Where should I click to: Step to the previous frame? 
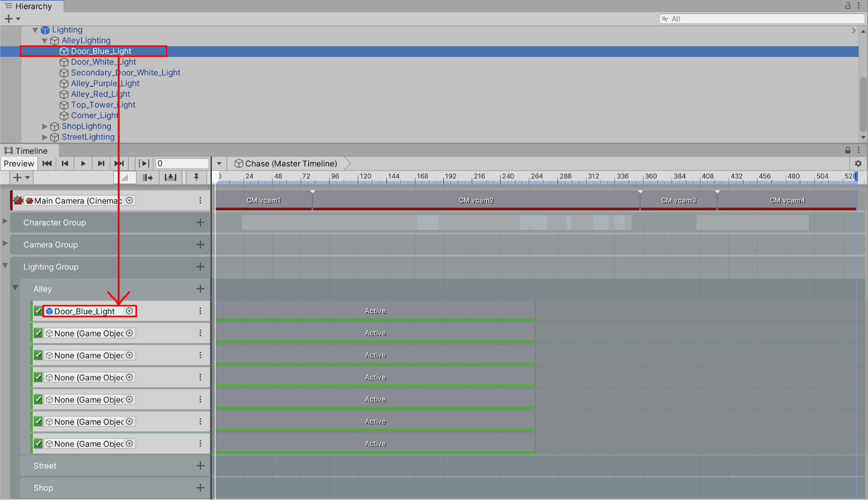click(65, 164)
